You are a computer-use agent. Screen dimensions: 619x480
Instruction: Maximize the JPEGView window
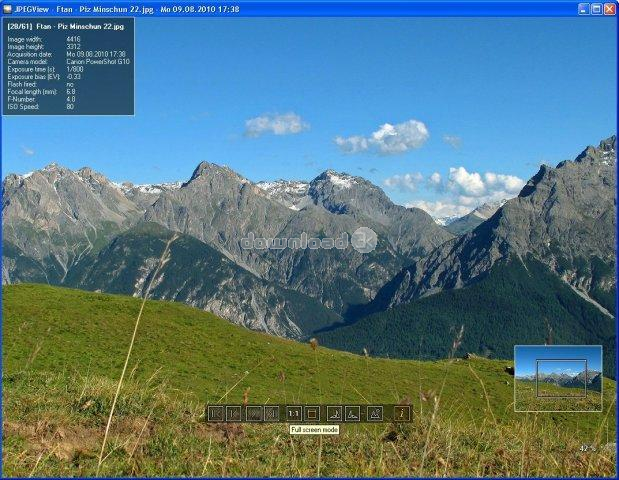[597, 9]
